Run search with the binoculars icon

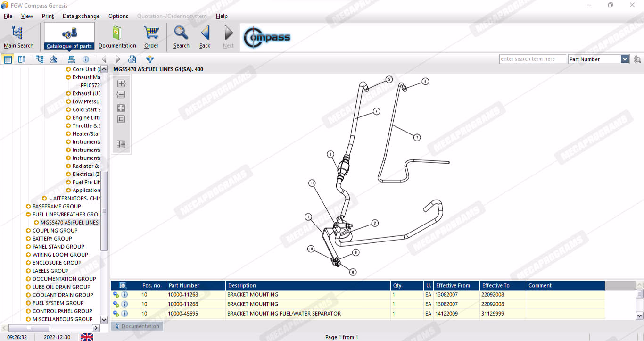coord(637,59)
